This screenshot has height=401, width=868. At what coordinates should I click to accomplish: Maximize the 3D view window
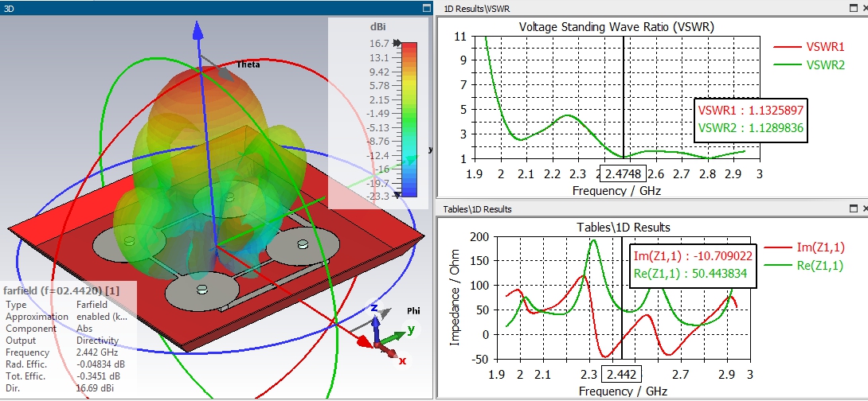pyautogui.click(x=426, y=8)
